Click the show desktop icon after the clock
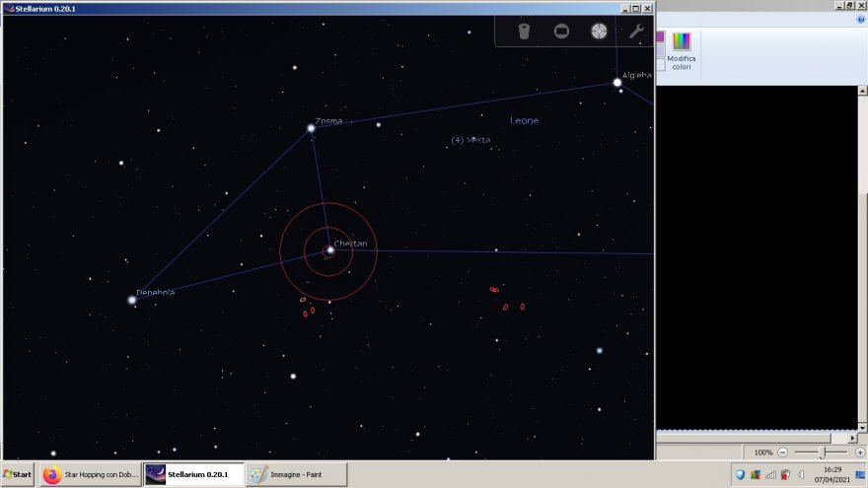868x488 pixels. pyautogui.click(x=860, y=475)
